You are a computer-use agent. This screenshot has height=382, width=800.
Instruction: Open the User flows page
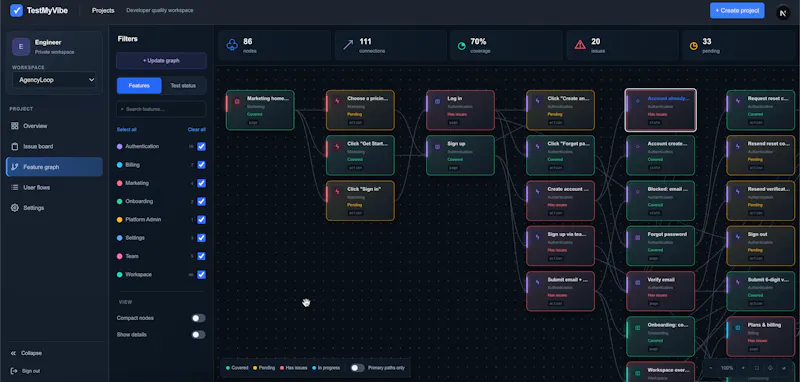point(54,187)
